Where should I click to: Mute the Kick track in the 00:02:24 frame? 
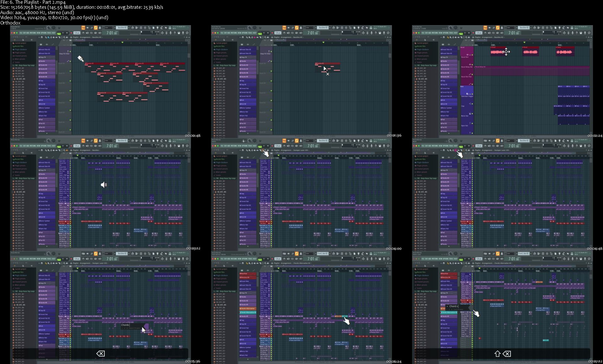point(472,94)
